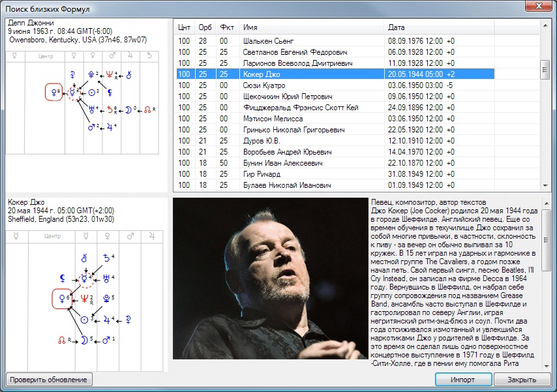This screenshot has height=392, width=557.
Task: Select red-boxed Venus in Cocker's formula diagram
Action: point(62,299)
